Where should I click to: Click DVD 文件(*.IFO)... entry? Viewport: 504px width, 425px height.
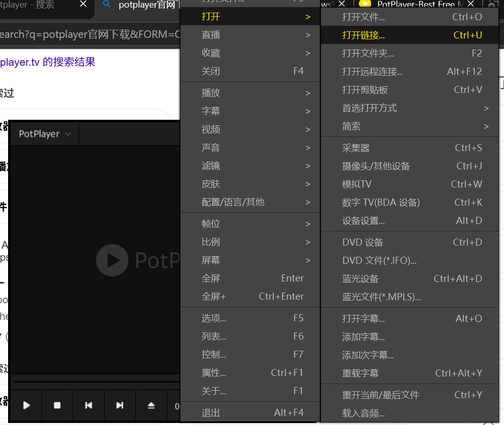coord(410,261)
